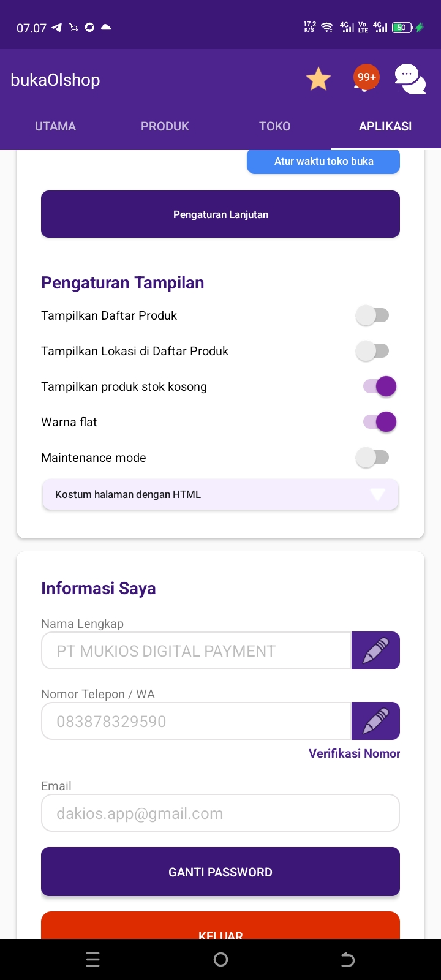
Task: Switch to the PRODUK tab
Action: point(165,126)
